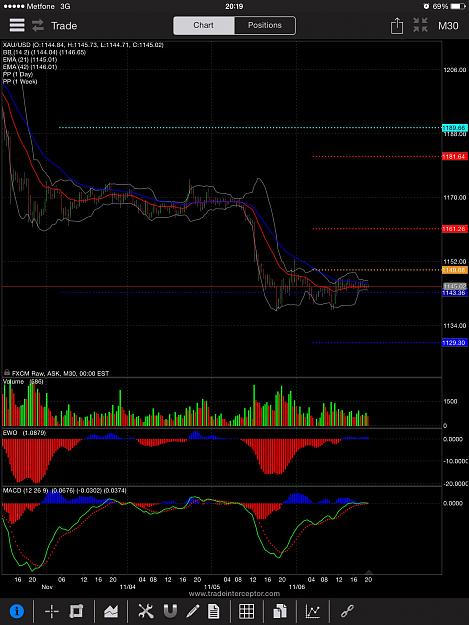469x625 pixels.
Task: Switch to the Positions tab
Action: (x=265, y=25)
